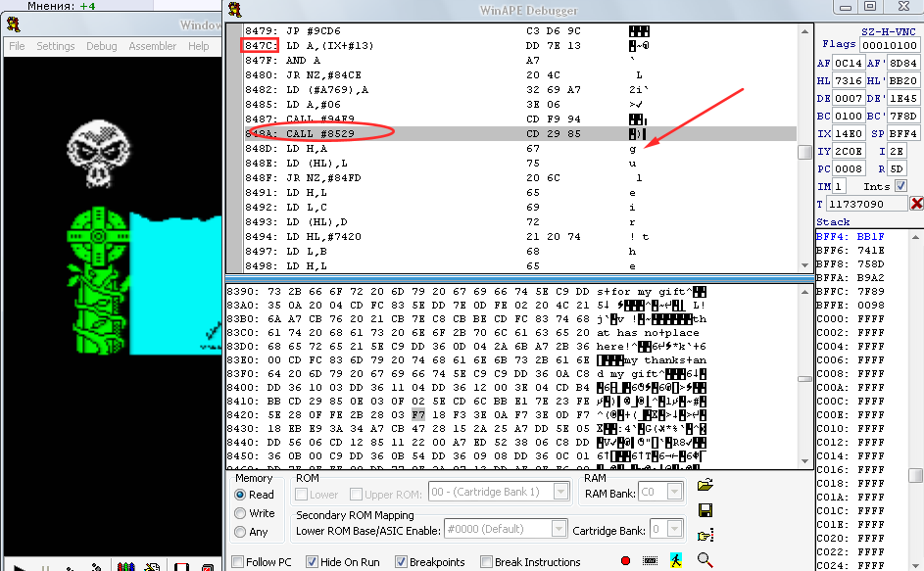Viewport: 924px width, 571px height.
Task: Click the DE register field
Action: click(848, 98)
